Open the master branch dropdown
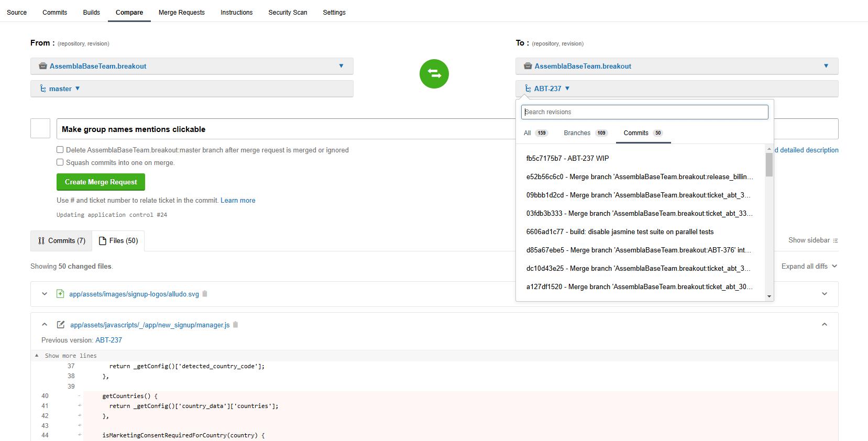The height and width of the screenshot is (441, 868). tap(60, 89)
